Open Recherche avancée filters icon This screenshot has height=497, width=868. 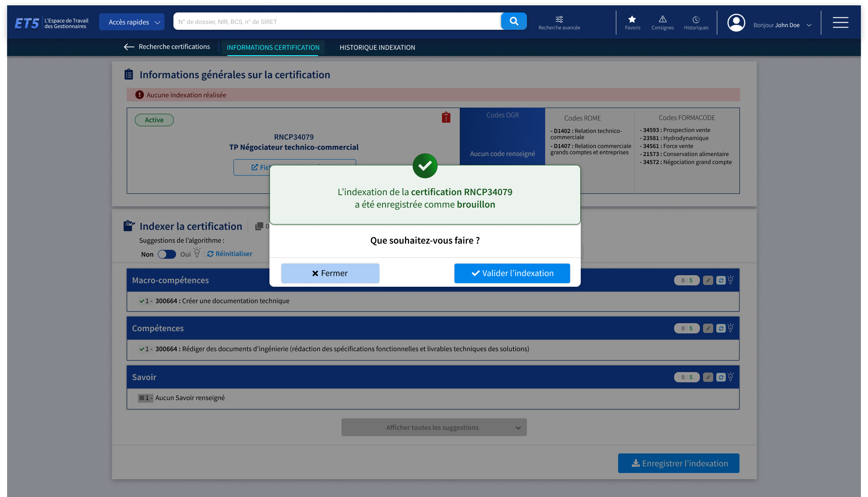(559, 20)
